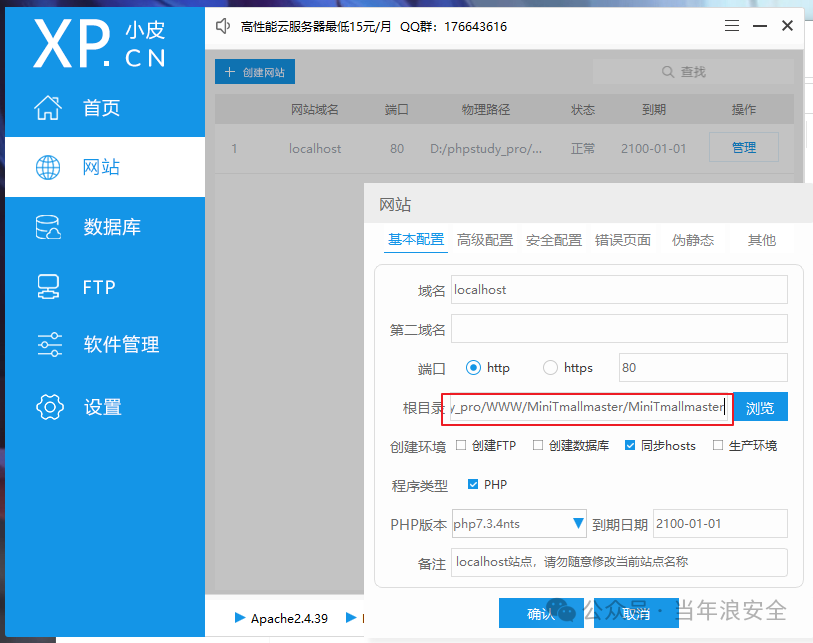
Task: Click the 物理路径 column header
Action: pos(486,109)
